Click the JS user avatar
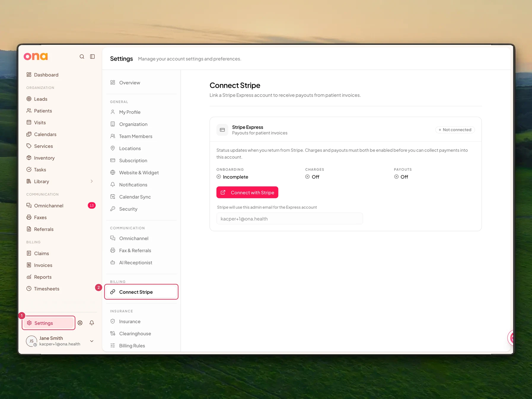Image resolution: width=532 pixels, height=399 pixels. (31, 341)
